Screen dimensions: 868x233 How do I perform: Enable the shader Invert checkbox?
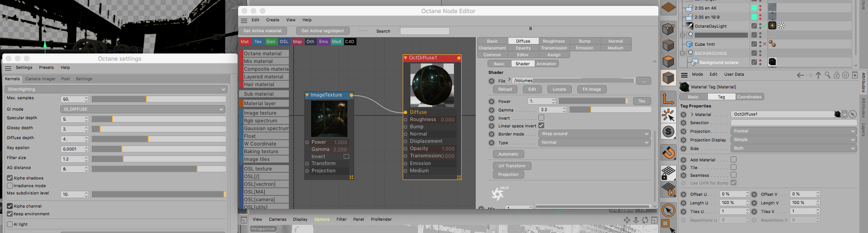point(541,118)
